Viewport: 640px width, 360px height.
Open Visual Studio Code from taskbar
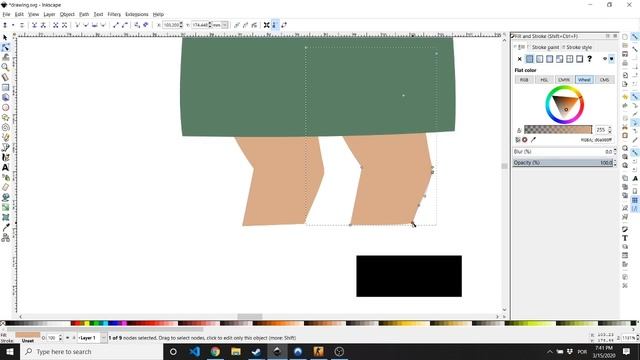pos(194,351)
